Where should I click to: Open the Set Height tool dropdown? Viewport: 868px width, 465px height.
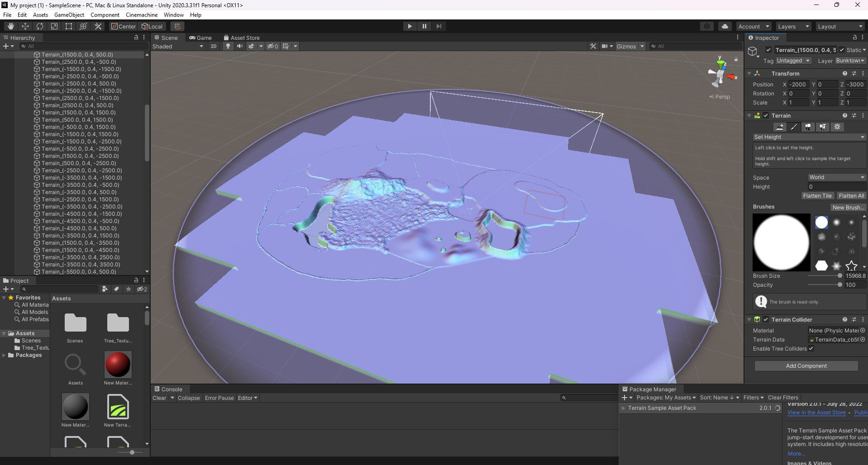[x=809, y=137]
